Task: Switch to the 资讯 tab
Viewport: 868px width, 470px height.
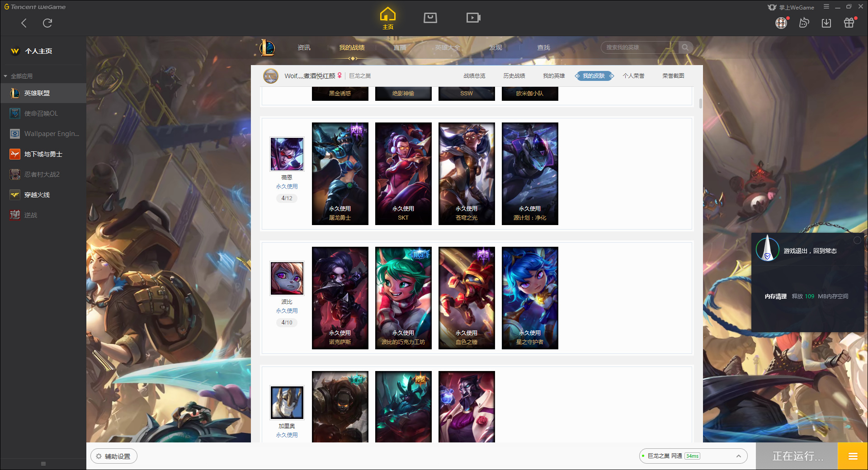Action: [x=304, y=47]
